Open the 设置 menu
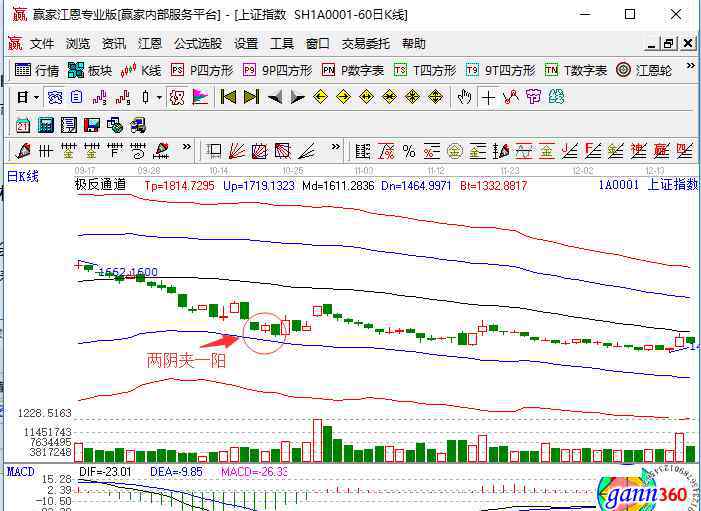Viewport: 701px width, 511px height. point(246,43)
